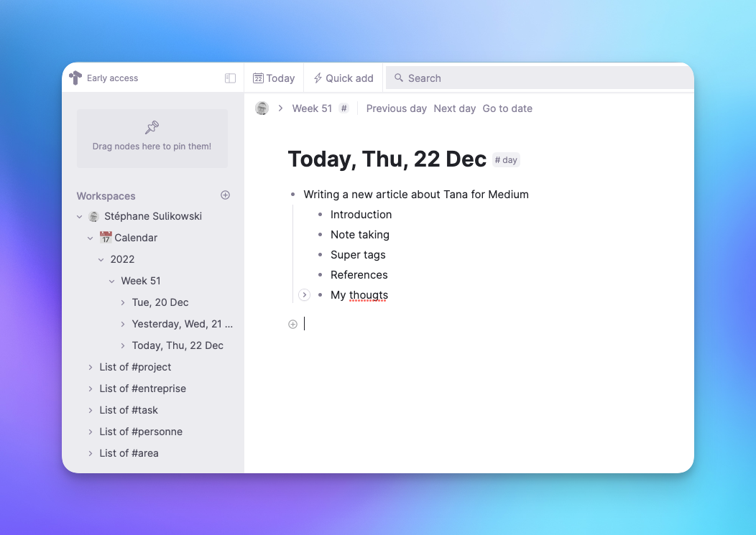This screenshot has width=756, height=535.
Task: Go to Previous day
Action: click(x=396, y=108)
